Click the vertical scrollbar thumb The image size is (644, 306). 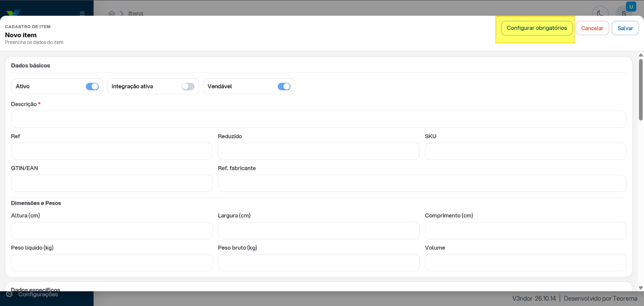[x=641, y=90]
